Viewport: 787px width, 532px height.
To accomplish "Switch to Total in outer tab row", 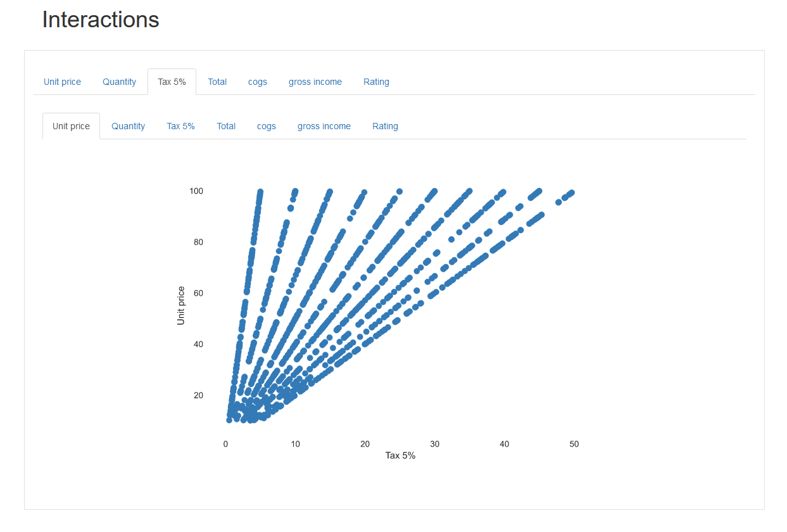I will point(217,82).
